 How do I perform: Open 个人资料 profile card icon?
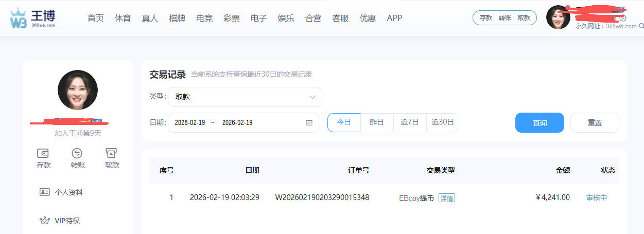point(45,192)
